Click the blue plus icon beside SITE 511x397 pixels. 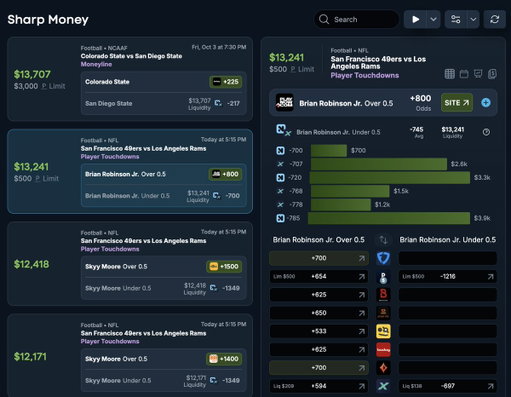486,103
